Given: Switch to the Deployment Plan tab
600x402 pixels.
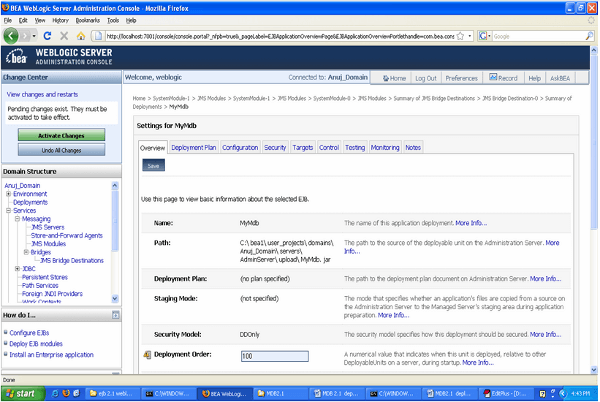Looking at the screenshot, I should (194, 148).
